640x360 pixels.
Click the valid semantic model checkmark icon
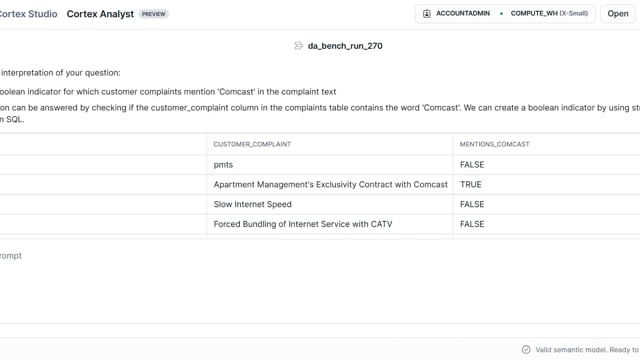click(x=526, y=349)
